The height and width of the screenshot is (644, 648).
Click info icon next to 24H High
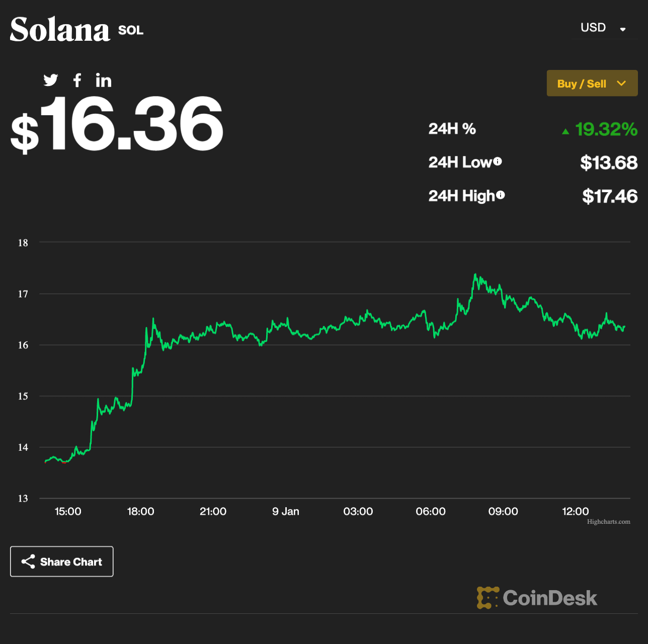pyautogui.click(x=500, y=195)
